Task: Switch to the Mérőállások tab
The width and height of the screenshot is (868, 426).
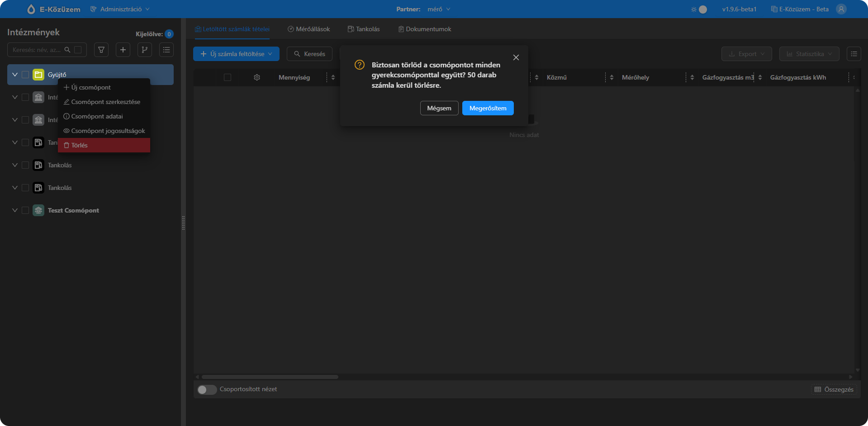Action: (309, 29)
